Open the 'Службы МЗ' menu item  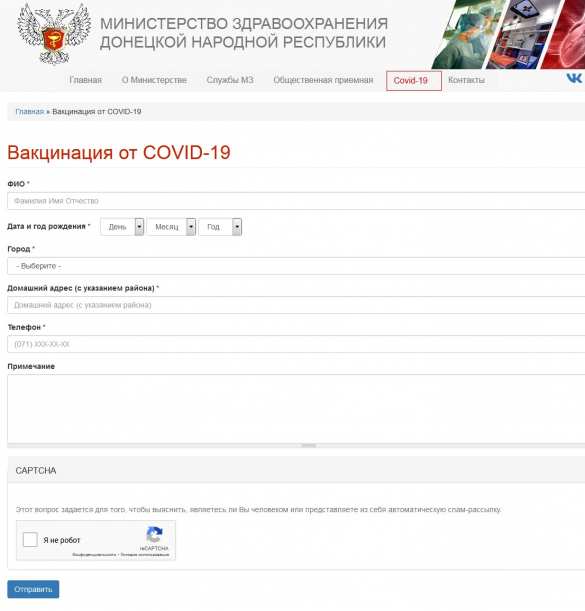(x=230, y=80)
